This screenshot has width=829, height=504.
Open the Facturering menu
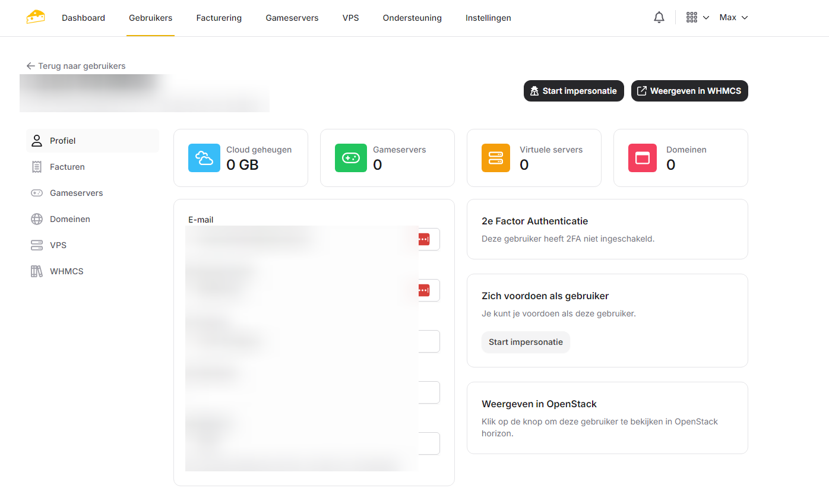pyautogui.click(x=219, y=18)
